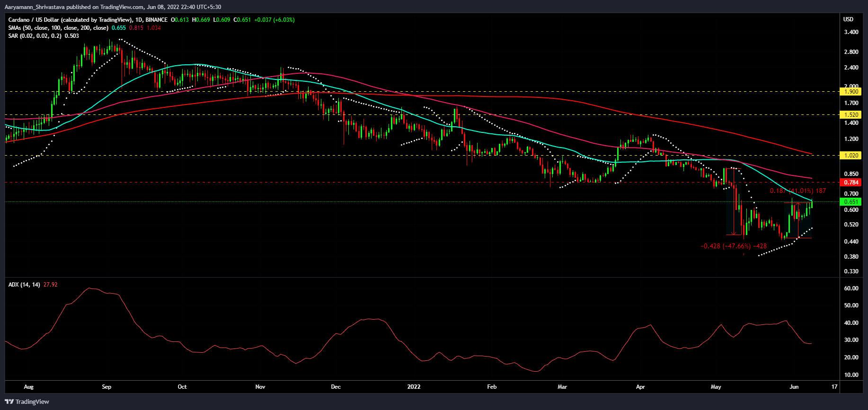Viewport: 868px width, 410px height.
Task: Select the SAR indicator legend label
Action: point(35,36)
